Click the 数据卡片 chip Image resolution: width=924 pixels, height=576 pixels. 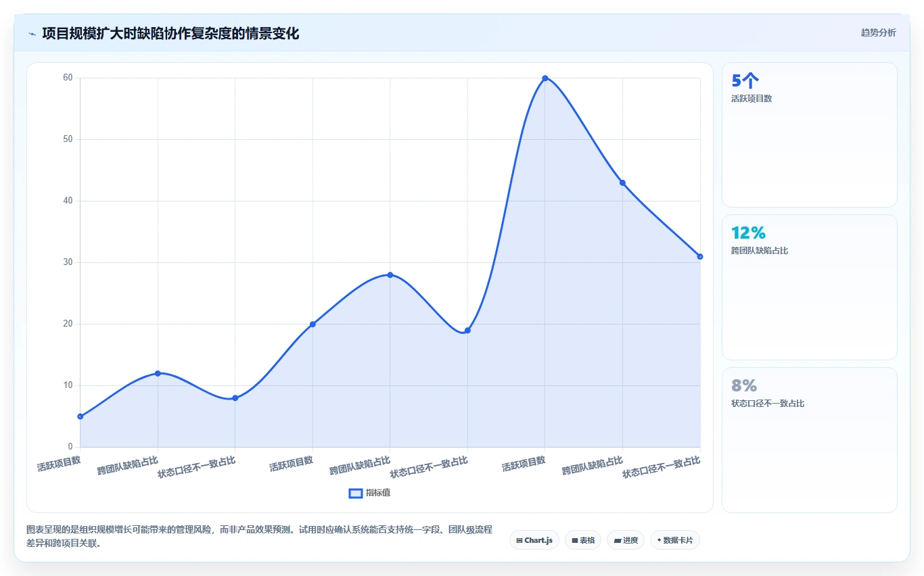674,540
